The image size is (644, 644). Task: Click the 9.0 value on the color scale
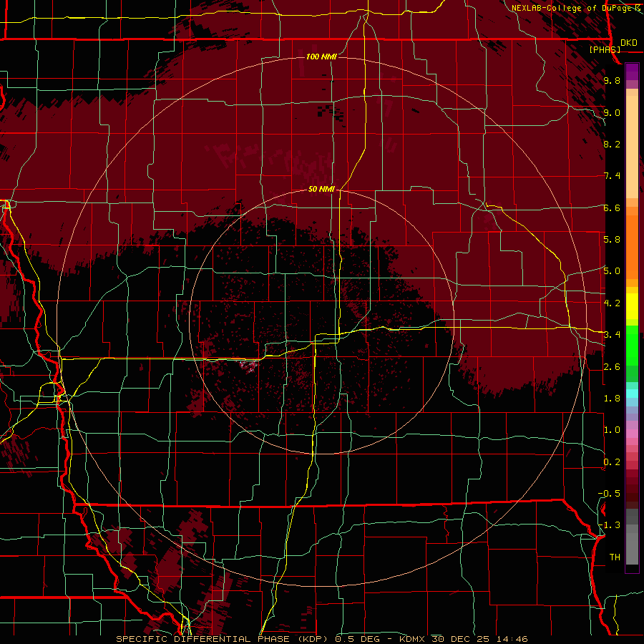pyautogui.click(x=612, y=112)
